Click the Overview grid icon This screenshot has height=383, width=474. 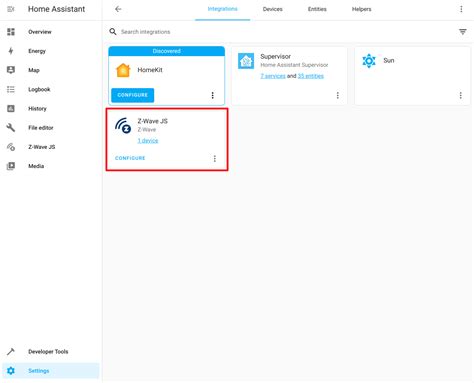coord(11,32)
